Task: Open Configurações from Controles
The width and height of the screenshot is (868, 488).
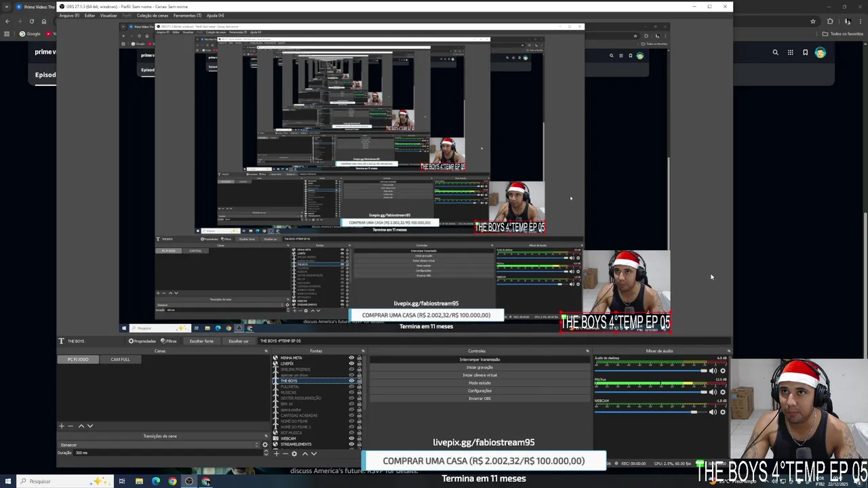Action: pos(479,390)
